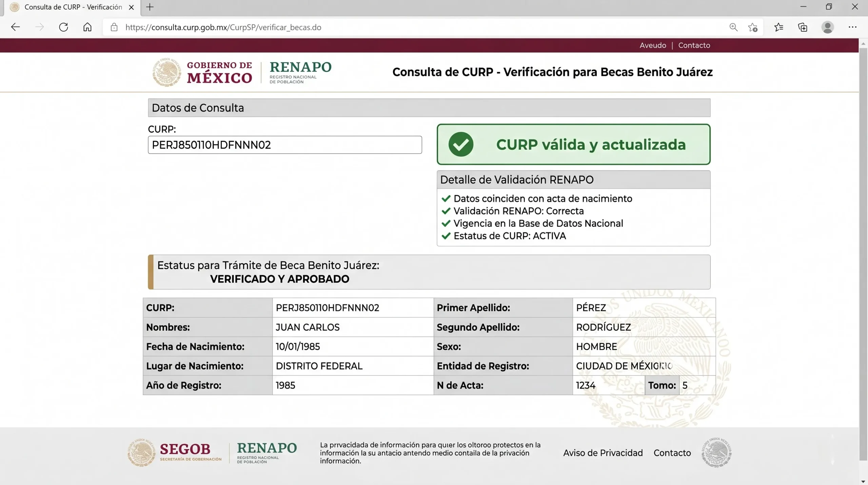The height and width of the screenshot is (485, 868).
Task: Click the vertical scrollbar thumb
Action: 863,255
